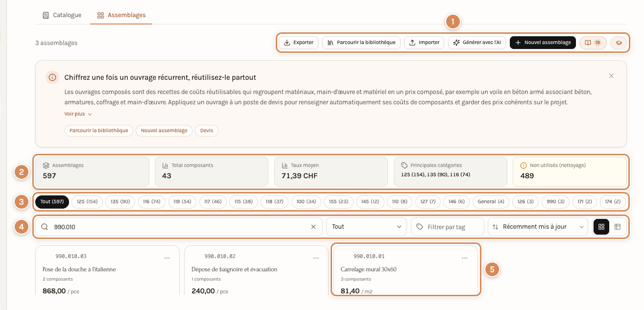Open the Tout dropdown filter
The width and height of the screenshot is (644, 310).
coord(366,227)
